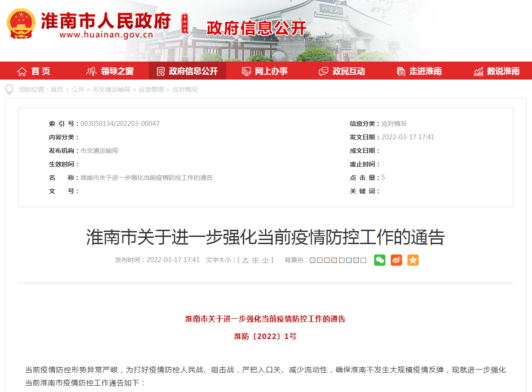The width and height of the screenshot is (532, 392).
Task: Share the notice to WeChat
Action: 379,260
